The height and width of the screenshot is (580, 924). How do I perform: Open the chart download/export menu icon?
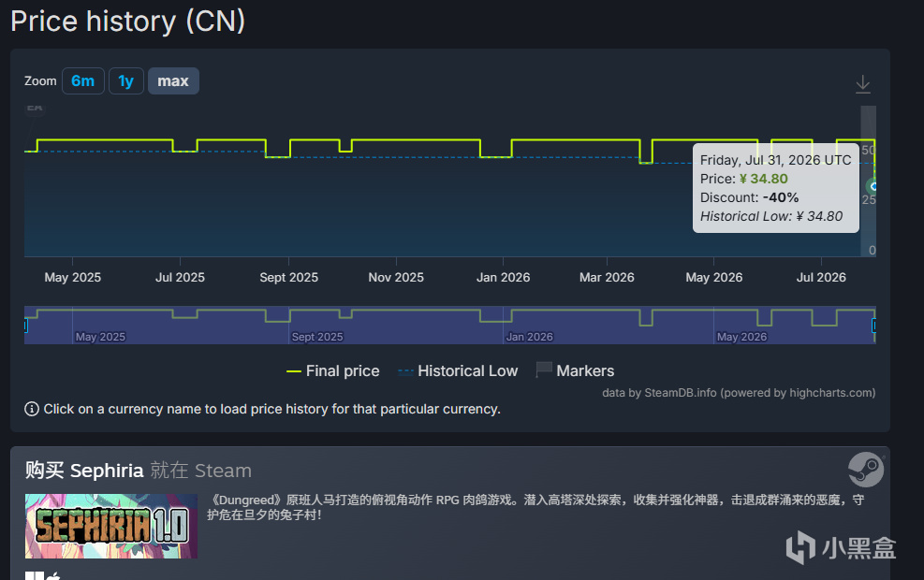coord(862,84)
